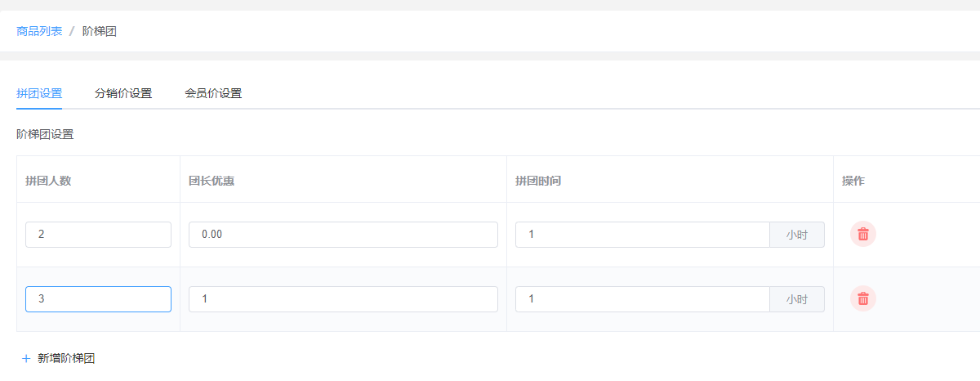Go back to 商品列表 via breadcrumb
Screen dimensions: 980x381
[x=39, y=31]
